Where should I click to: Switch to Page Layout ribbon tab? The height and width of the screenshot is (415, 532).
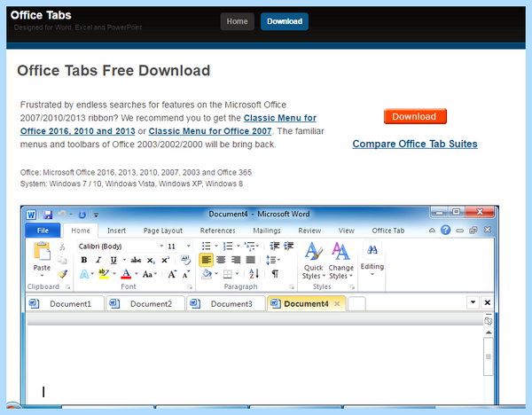click(163, 231)
